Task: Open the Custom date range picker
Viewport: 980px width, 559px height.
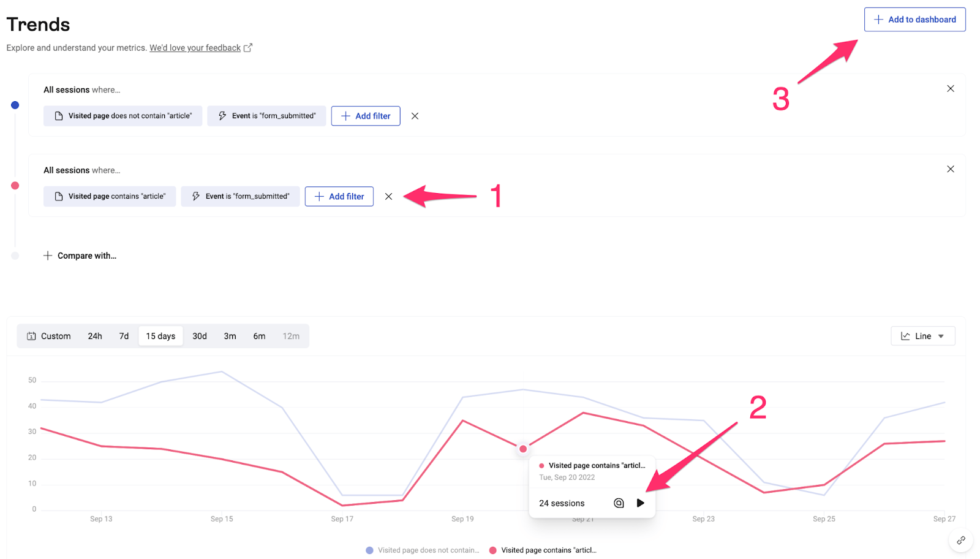Action: pyautogui.click(x=55, y=336)
